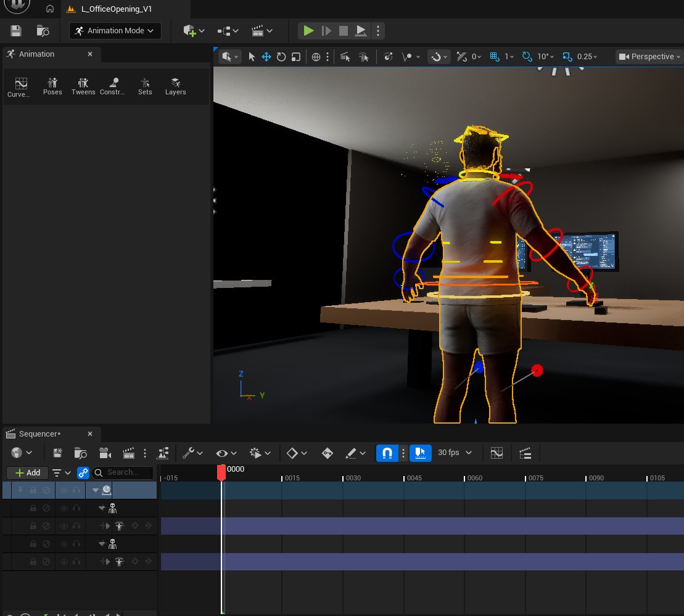Toggle the viewport selection filter with clapperboard-and-cursor icon
The height and width of the screenshot is (616, 684).
[x=345, y=57]
